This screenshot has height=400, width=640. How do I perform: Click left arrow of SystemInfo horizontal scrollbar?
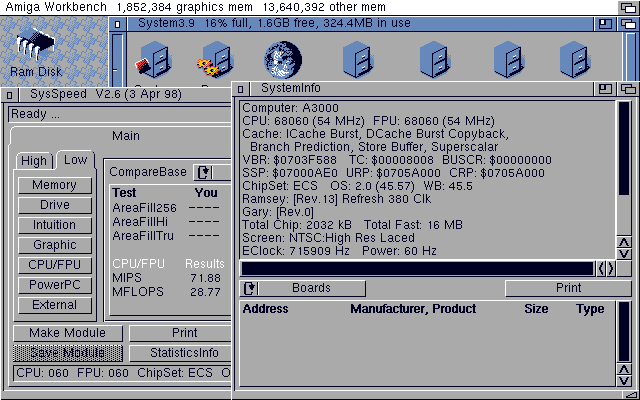coord(602,269)
